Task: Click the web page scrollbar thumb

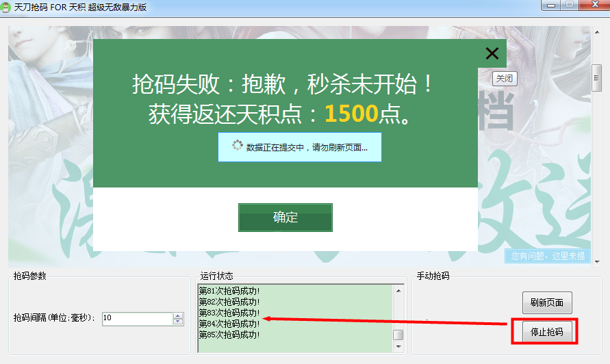Action: tap(597, 78)
